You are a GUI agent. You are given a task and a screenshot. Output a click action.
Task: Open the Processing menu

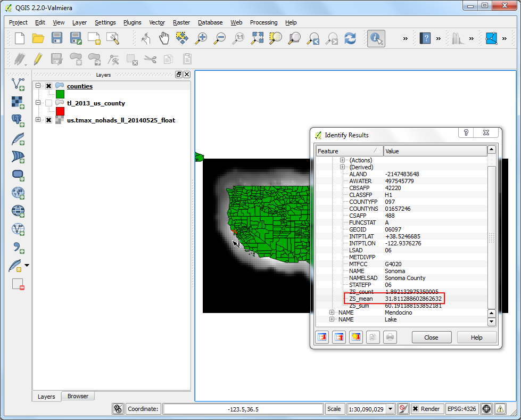tap(263, 22)
